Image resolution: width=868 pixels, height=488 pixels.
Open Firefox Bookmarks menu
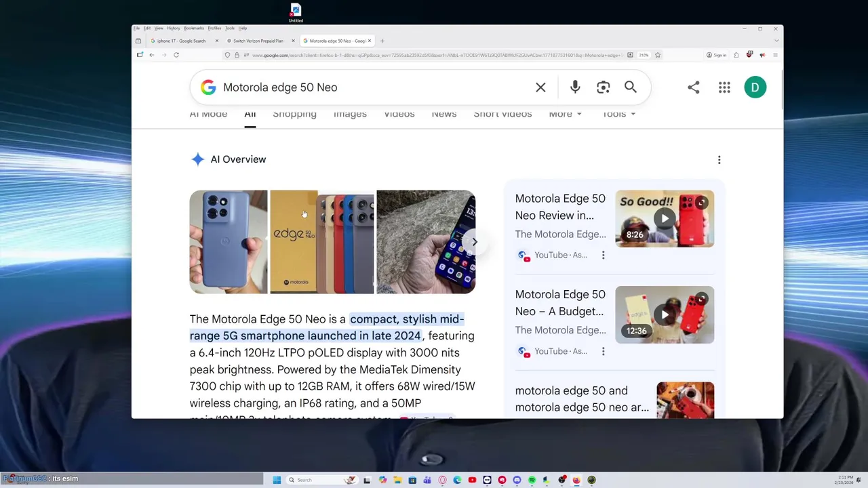(x=194, y=28)
